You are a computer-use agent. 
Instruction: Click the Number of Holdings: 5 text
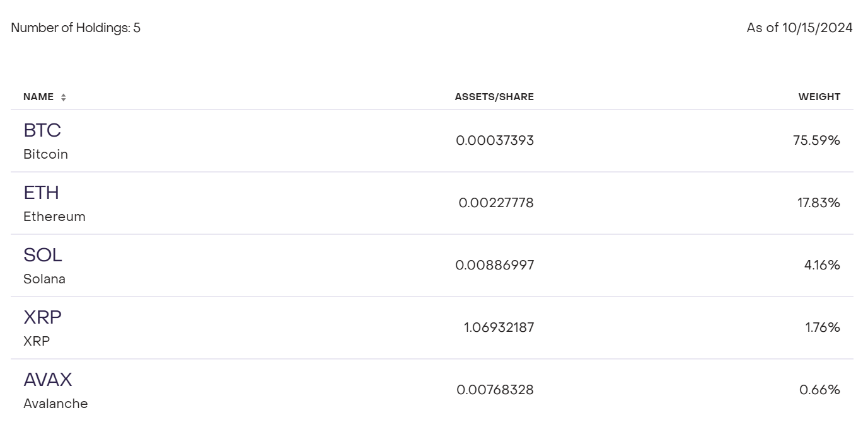(76, 28)
